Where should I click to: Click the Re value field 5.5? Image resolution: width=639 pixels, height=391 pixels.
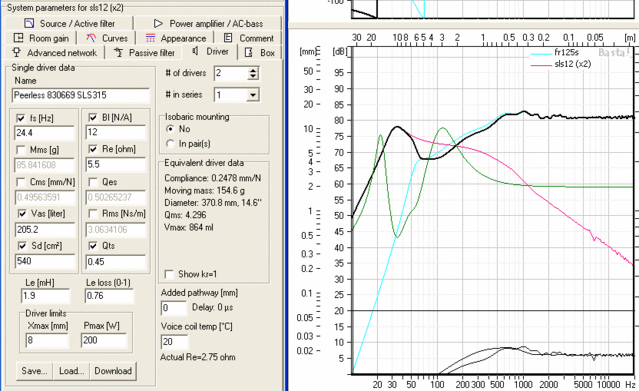[x=116, y=164]
